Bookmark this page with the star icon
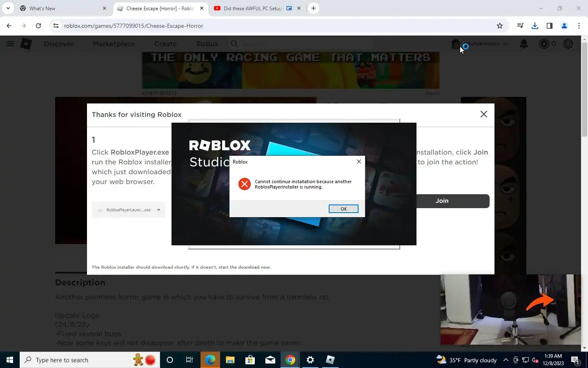Image resolution: width=588 pixels, height=368 pixels. coord(500,26)
